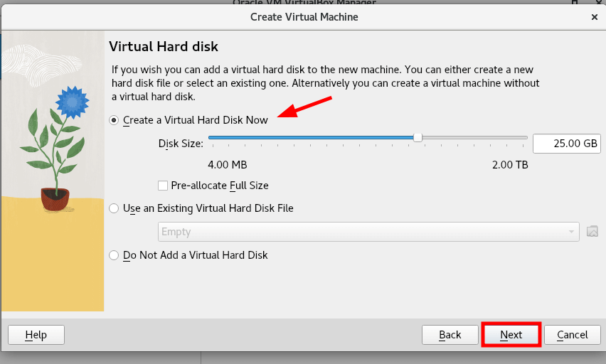The image size is (606, 364).
Task: Close the Create Virtual Machine dialog
Action: [593, 16]
